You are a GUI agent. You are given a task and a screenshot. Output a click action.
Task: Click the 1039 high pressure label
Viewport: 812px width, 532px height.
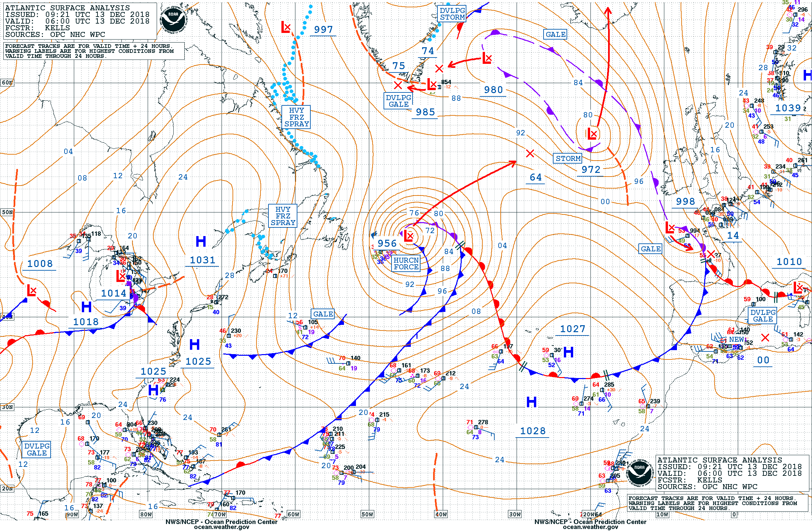coord(788,108)
